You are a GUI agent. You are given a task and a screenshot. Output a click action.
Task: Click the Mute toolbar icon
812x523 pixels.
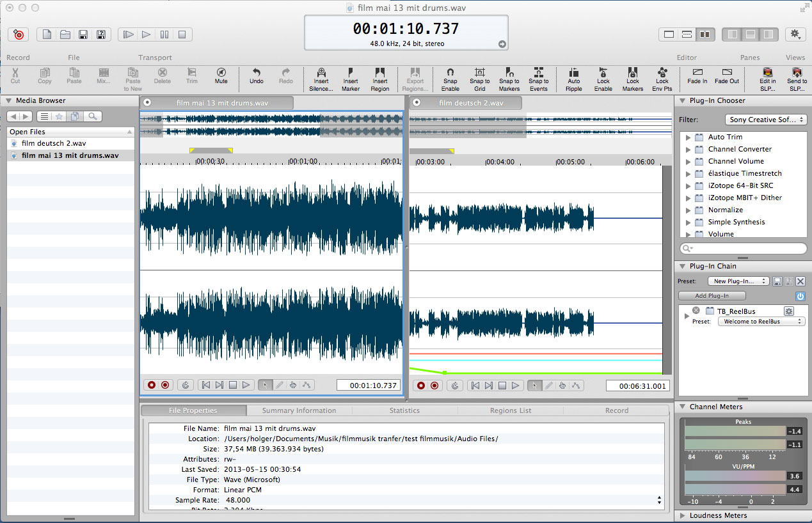(221, 73)
